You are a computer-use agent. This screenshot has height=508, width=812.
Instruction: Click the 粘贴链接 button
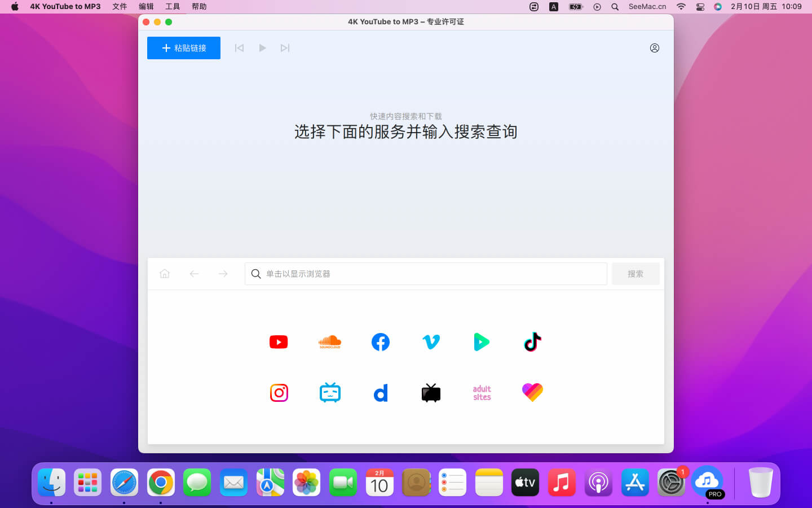(x=184, y=48)
